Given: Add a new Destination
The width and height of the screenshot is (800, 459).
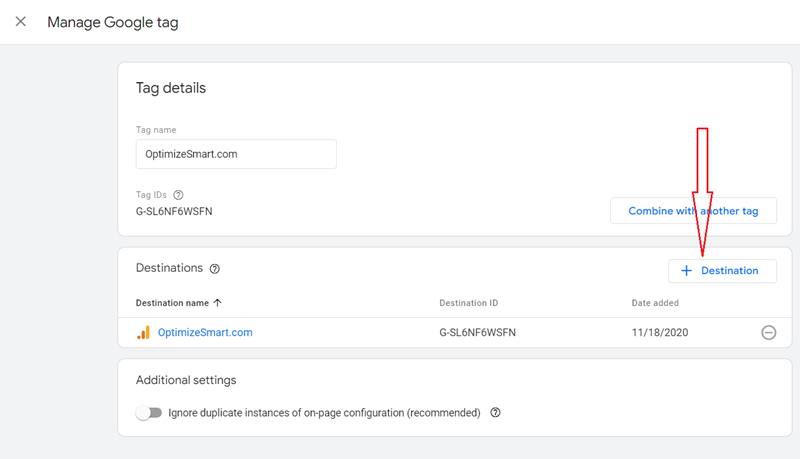Looking at the screenshot, I should (722, 271).
